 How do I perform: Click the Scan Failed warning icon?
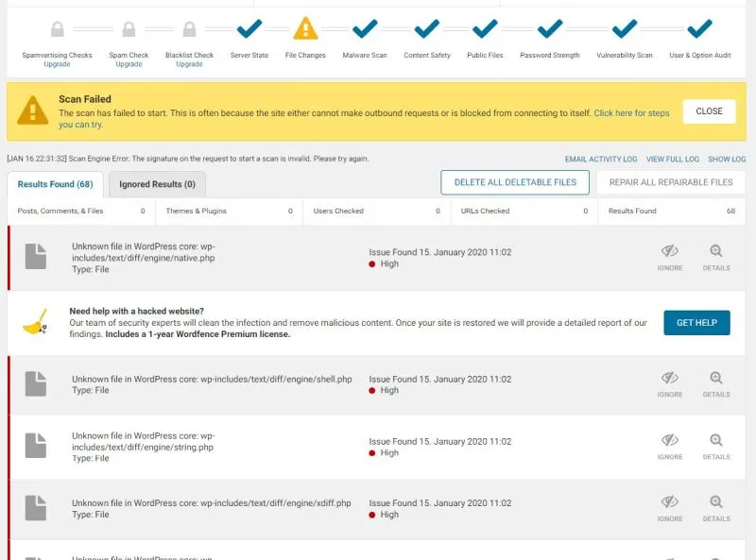(x=33, y=110)
